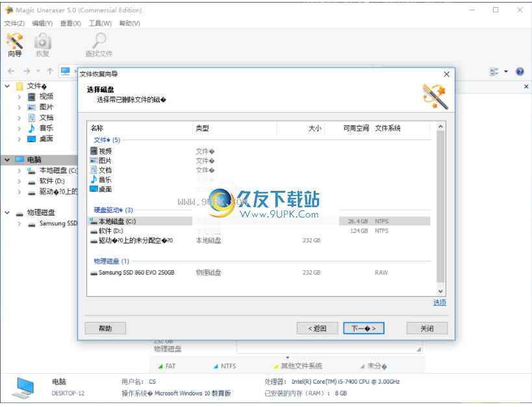532x407 pixels.
Task: Sort by 文件系统 column header
Action: click(401, 129)
